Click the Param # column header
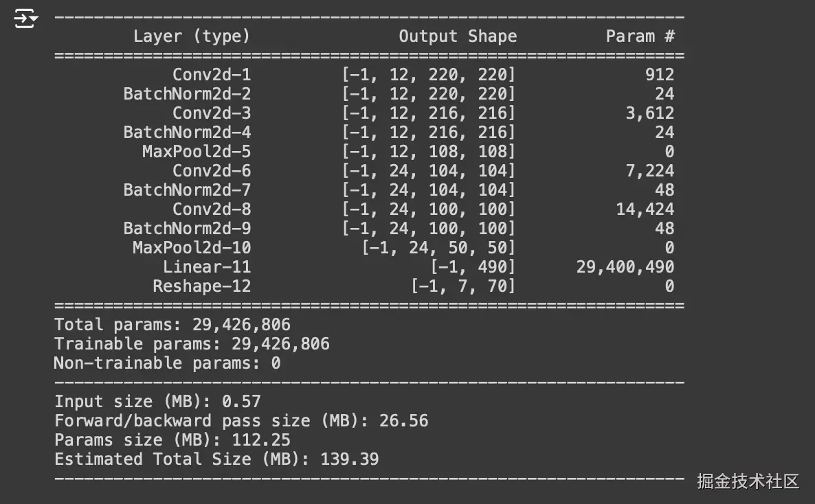 (640, 36)
